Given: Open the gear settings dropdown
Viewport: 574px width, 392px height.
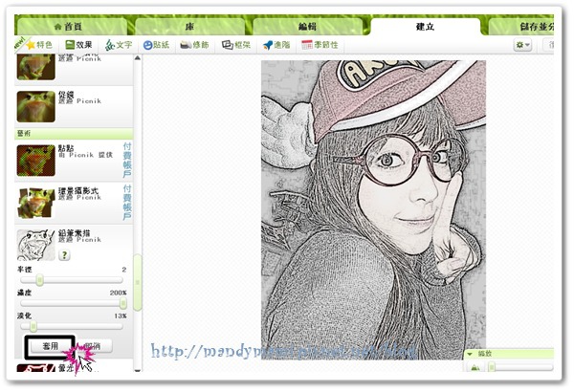Looking at the screenshot, I should (522, 45).
